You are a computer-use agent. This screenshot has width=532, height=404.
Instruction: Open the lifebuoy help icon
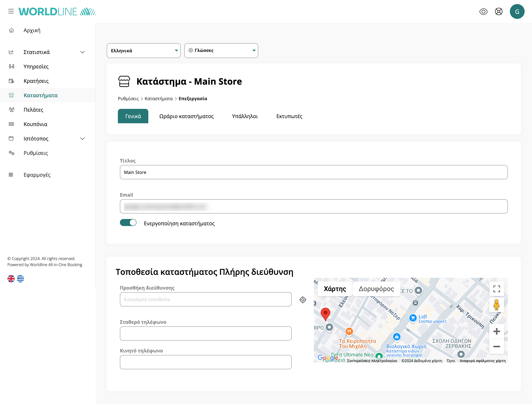[x=499, y=11]
